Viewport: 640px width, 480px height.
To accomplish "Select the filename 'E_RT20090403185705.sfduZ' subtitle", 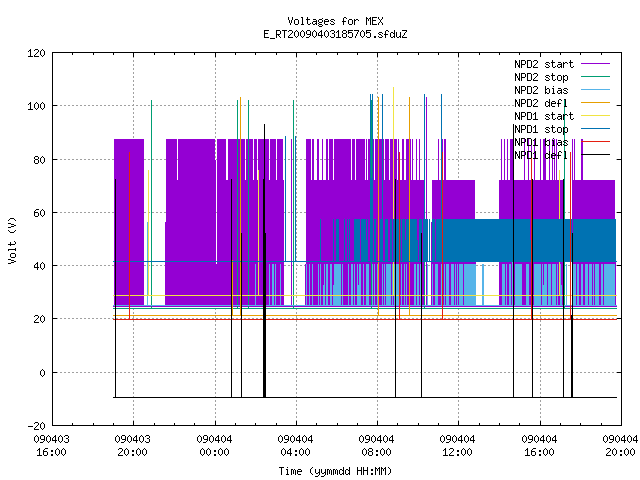I will [x=335, y=34].
